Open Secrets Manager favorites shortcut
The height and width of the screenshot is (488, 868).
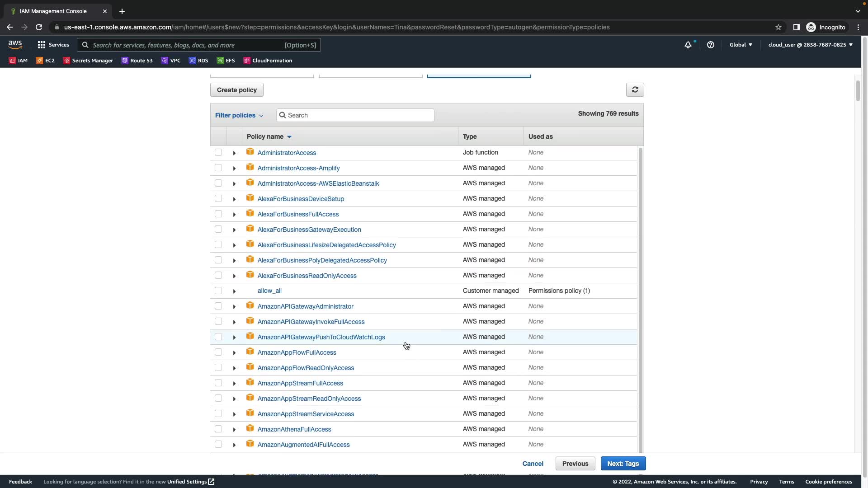88,61
